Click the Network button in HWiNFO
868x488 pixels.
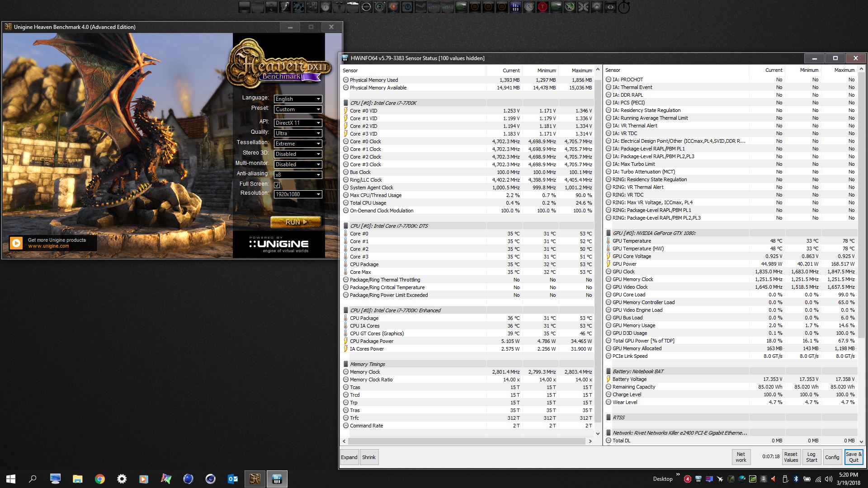coord(741,457)
